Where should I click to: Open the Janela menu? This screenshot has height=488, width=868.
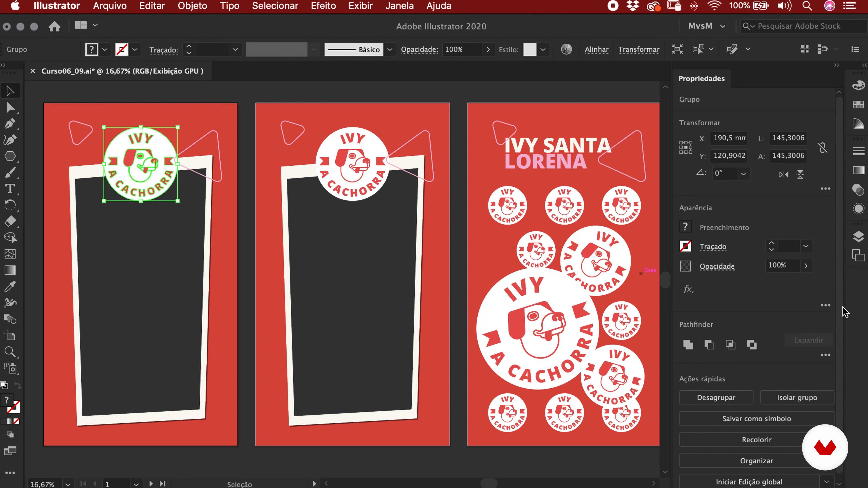[x=399, y=6]
